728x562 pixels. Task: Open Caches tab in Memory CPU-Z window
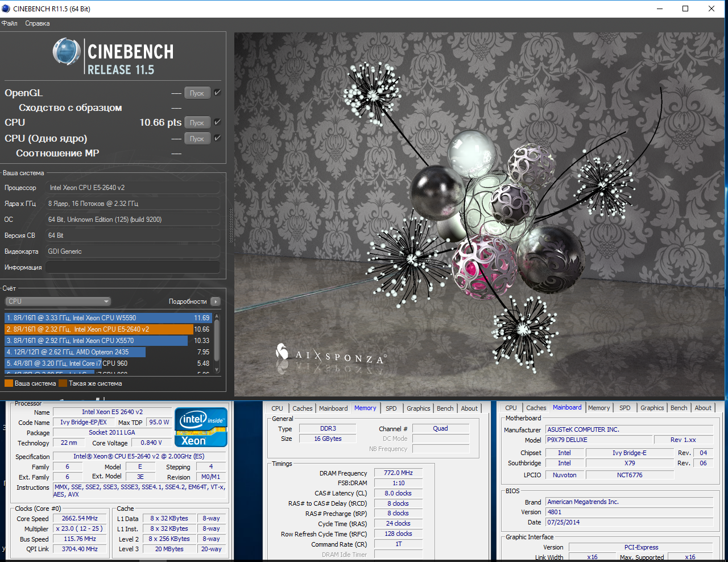pos(303,408)
